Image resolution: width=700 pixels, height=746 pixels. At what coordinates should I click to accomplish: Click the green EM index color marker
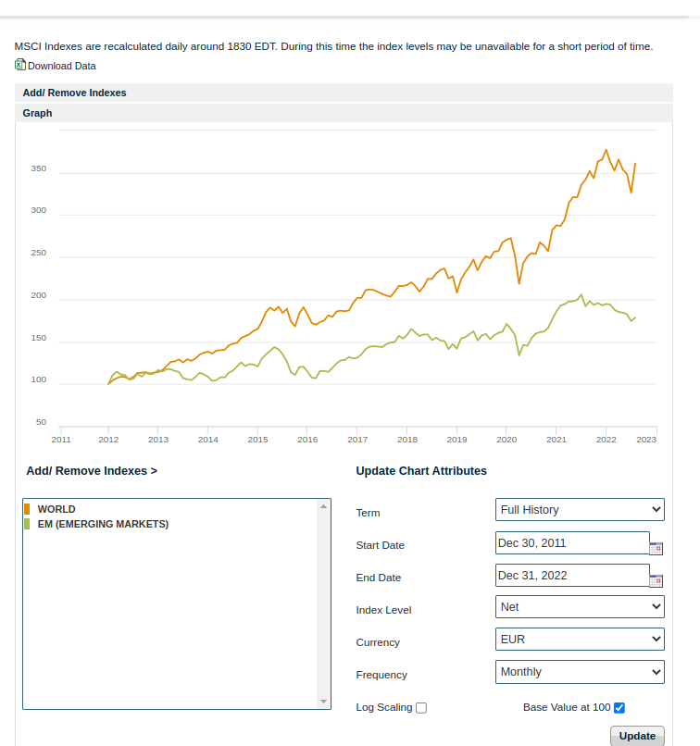(28, 524)
